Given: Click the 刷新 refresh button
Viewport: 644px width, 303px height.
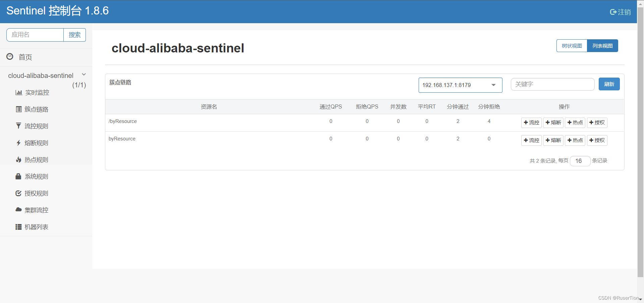Looking at the screenshot, I should coord(609,84).
